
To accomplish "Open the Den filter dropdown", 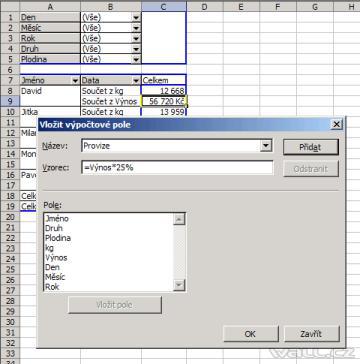I will 136,18.
